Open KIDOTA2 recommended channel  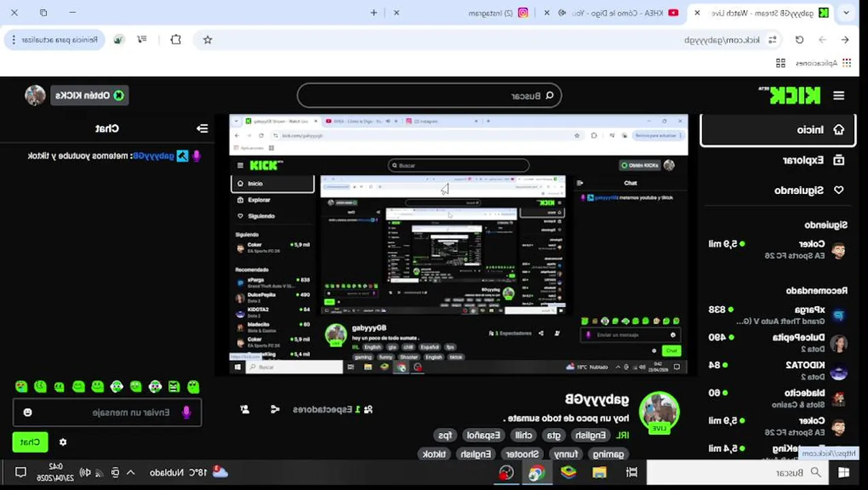(777, 371)
